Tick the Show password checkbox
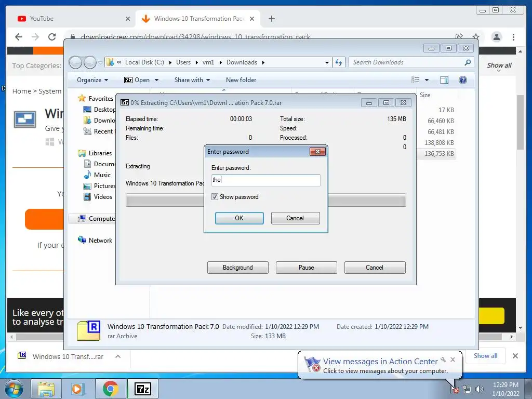The image size is (532, 399). (x=215, y=197)
